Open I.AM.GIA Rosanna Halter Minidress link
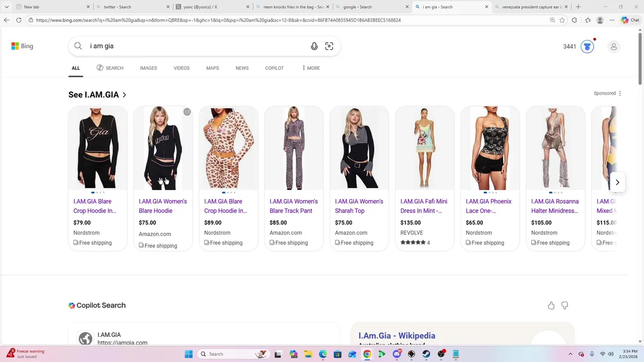 [555, 206]
